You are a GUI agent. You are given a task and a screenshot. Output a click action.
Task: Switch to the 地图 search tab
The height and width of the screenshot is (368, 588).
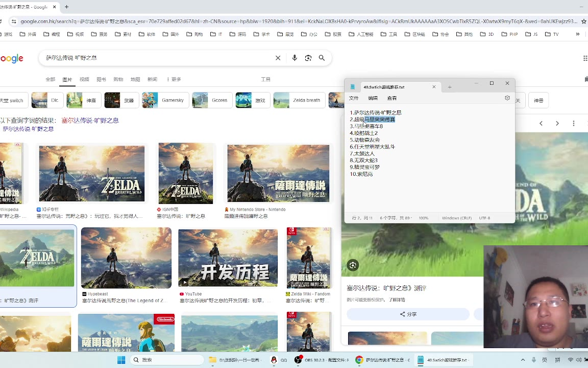click(x=135, y=79)
